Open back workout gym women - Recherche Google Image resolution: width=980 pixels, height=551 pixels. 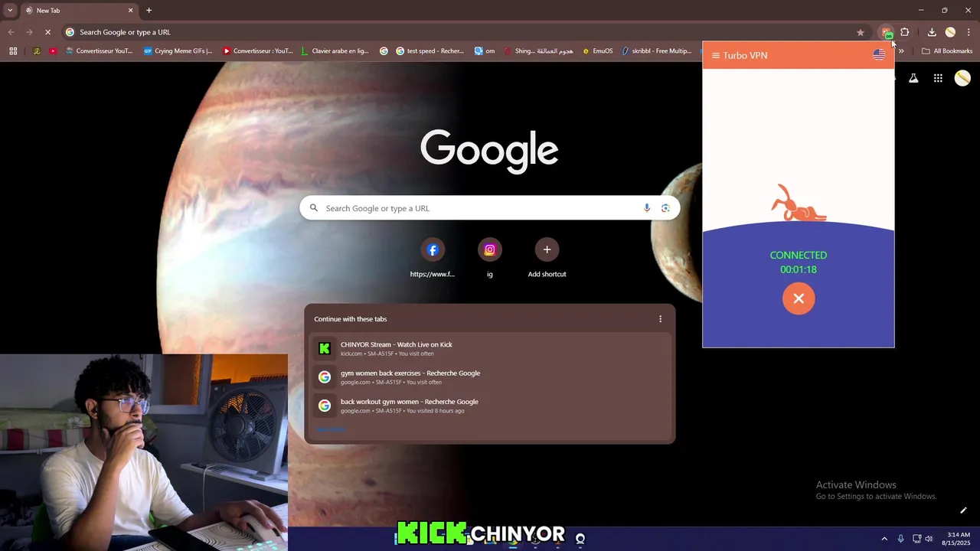click(x=490, y=406)
